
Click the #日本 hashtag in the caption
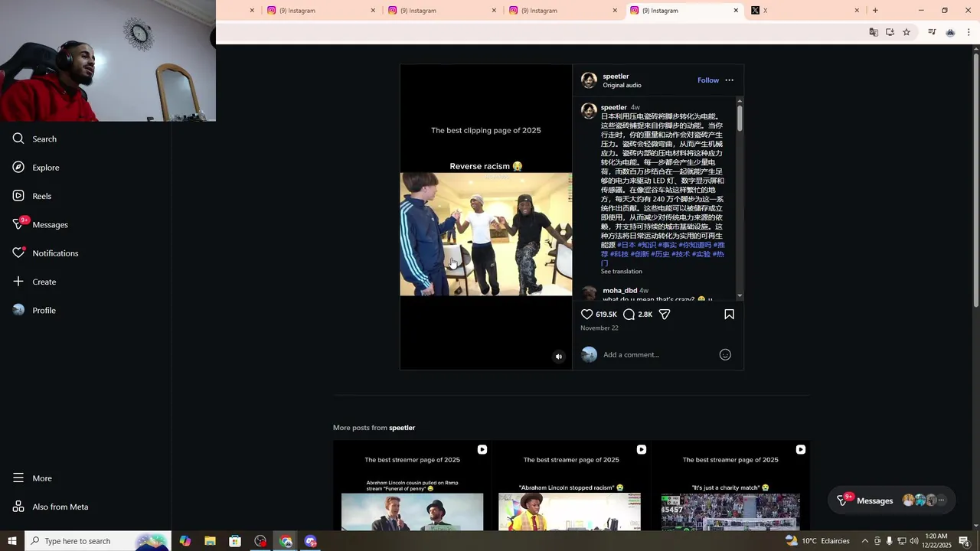[x=626, y=245]
